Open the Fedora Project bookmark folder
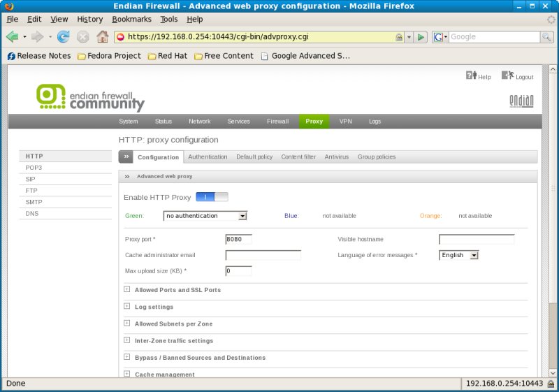 (x=109, y=56)
